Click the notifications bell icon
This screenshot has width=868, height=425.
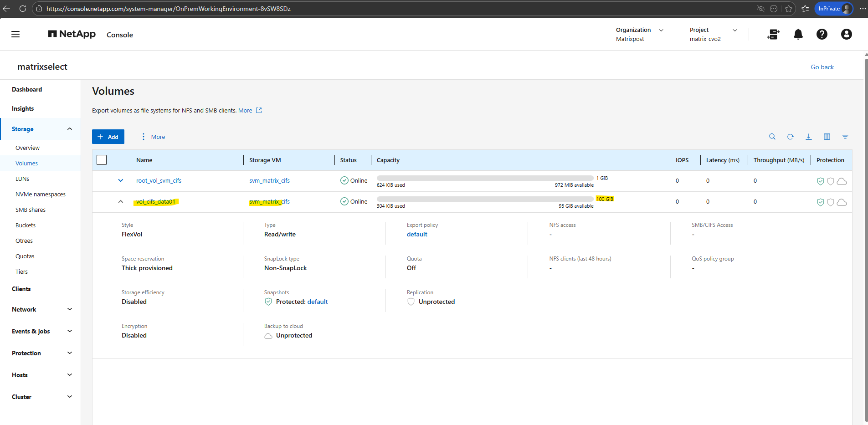tap(798, 34)
